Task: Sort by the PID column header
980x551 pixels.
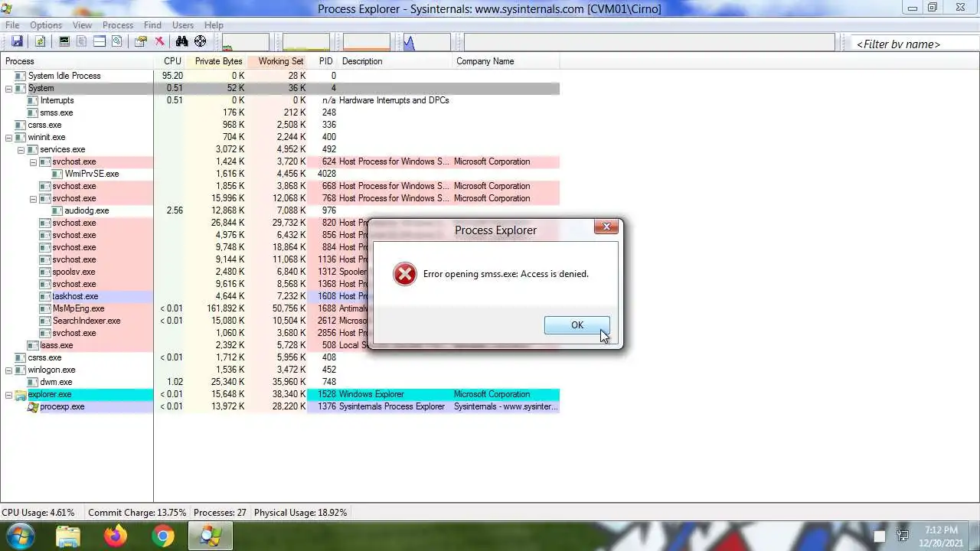Action: pos(324,61)
